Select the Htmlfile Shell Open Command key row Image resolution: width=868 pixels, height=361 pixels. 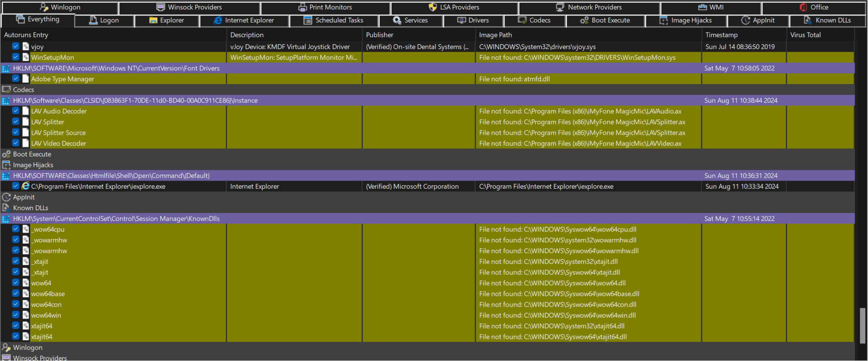click(428, 176)
